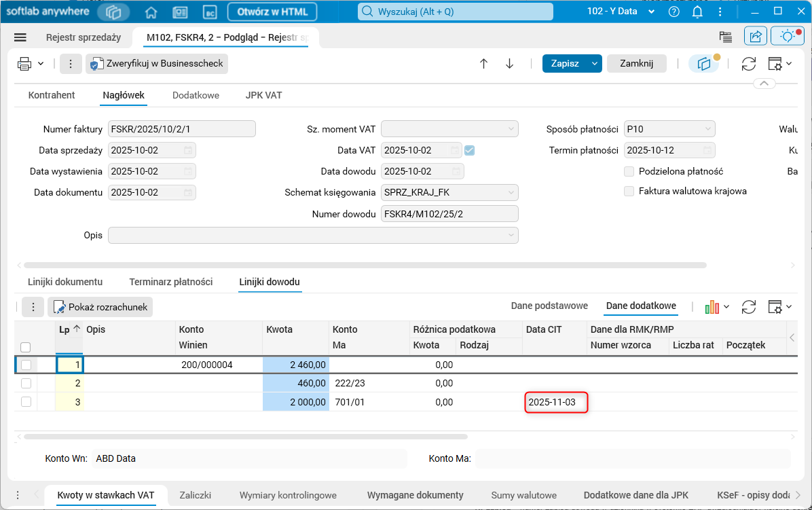Open company selector 102 - Y Data

click(621, 12)
